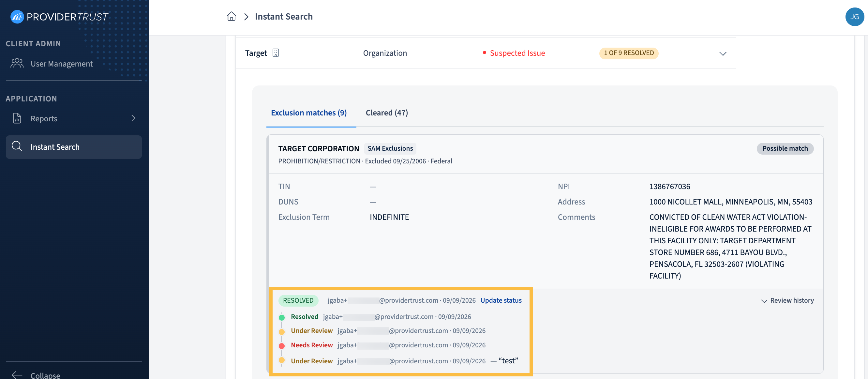Click the comments text about Clean Water Act
The height and width of the screenshot is (379, 868).
point(730,247)
